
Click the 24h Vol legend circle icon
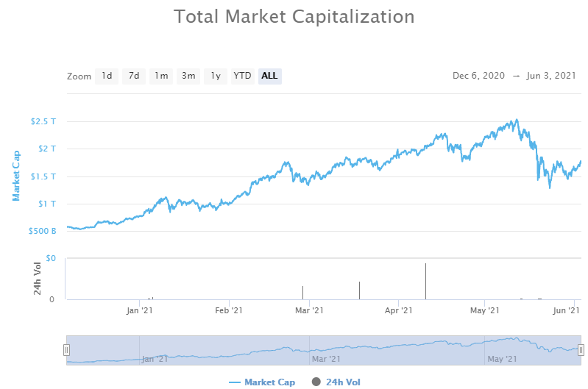(x=316, y=382)
